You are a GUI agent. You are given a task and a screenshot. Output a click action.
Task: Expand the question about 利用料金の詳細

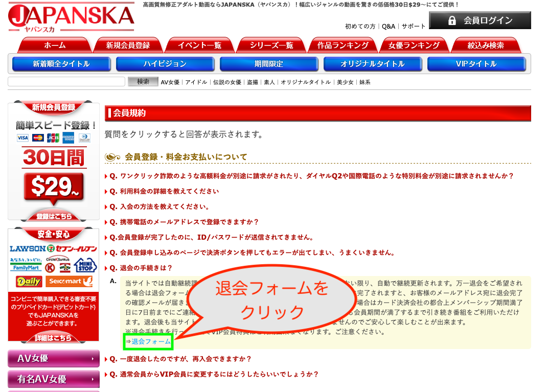(x=164, y=191)
